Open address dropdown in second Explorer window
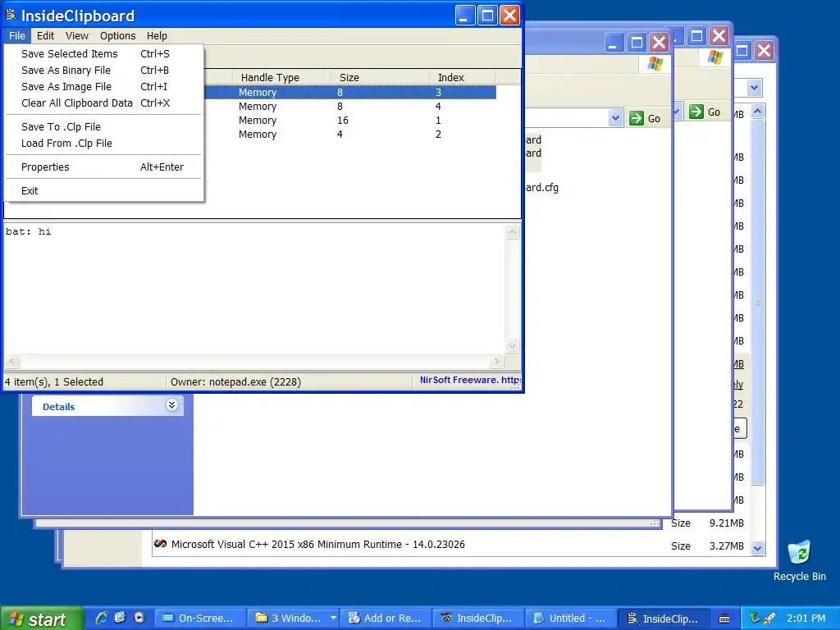This screenshot has width=840, height=630. click(677, 112)
